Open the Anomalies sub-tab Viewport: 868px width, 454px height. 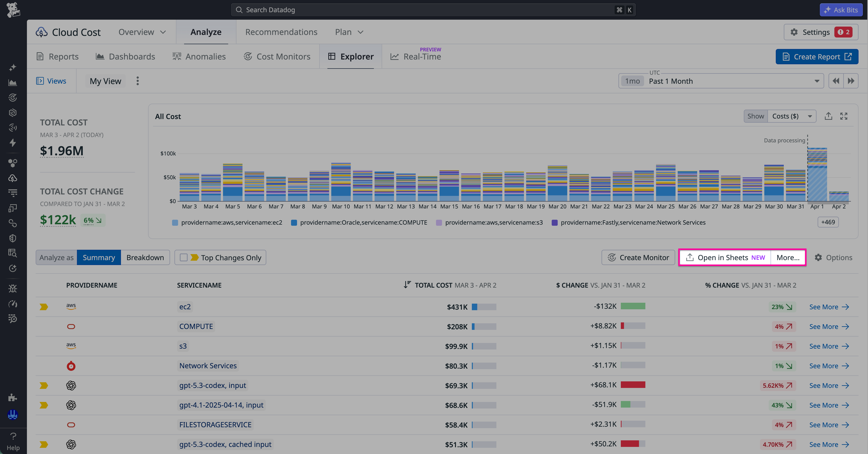coord(199,56)
